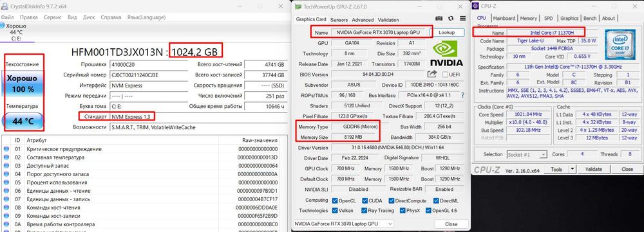644x232 pixels.
Task: Open the Диск menu
Action: (x=89, y=17)
